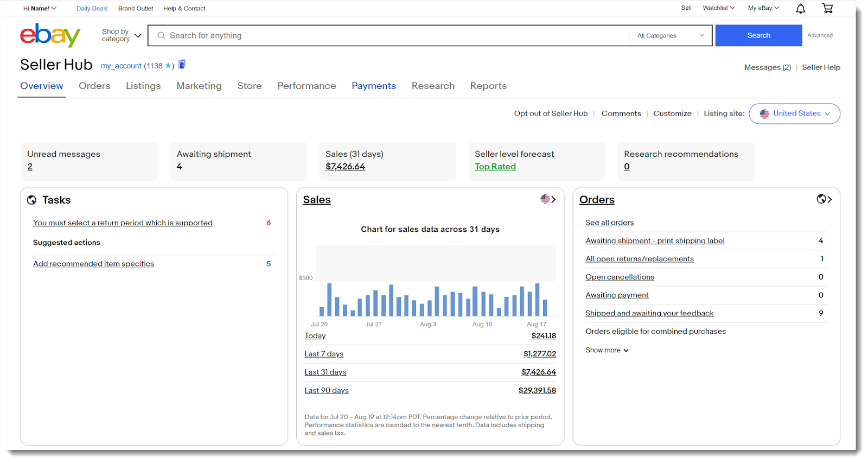Open Last 31 days sales

click(325, 372)
